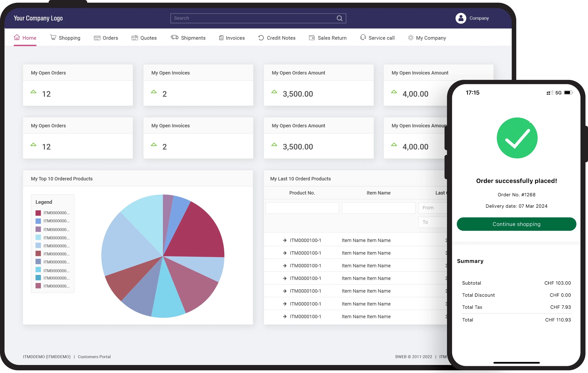This screenshot has height=373, width=588.
Task: Open the Shopping cart icon
Action: coord(53,37)
